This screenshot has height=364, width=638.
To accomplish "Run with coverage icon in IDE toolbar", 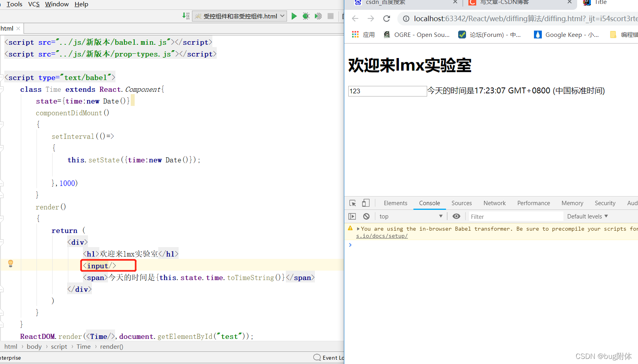I will (318, 16).
